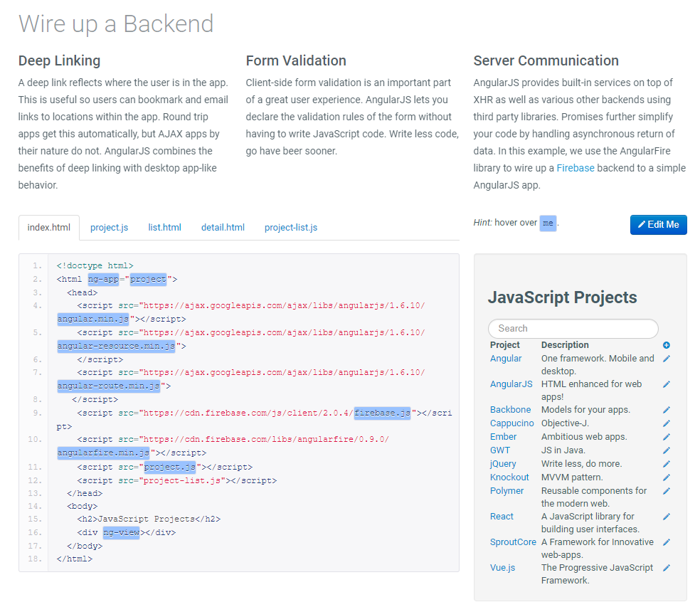Edit the SproutCore project pencil icon
The width and height of the screenshot is (700, 607).
(666, 542)
